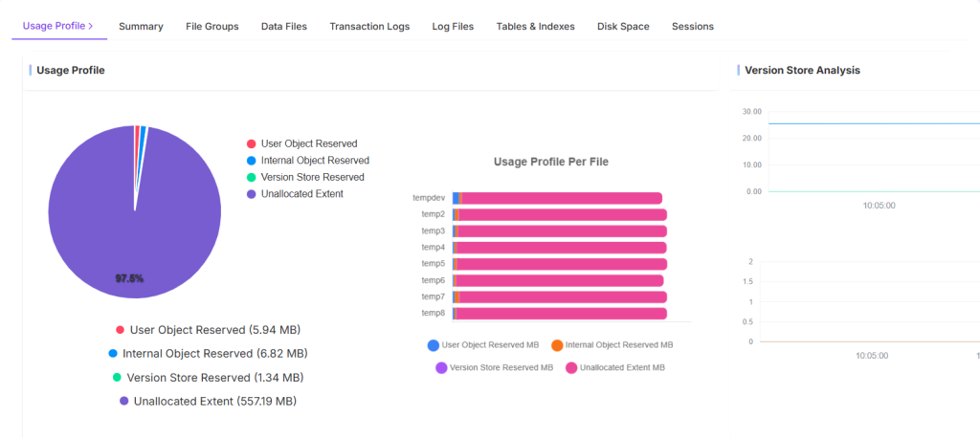Go to the Transaction Logs tab
Image resolution: width=980 pixels, height=438 pixels.
coord(369,27)
